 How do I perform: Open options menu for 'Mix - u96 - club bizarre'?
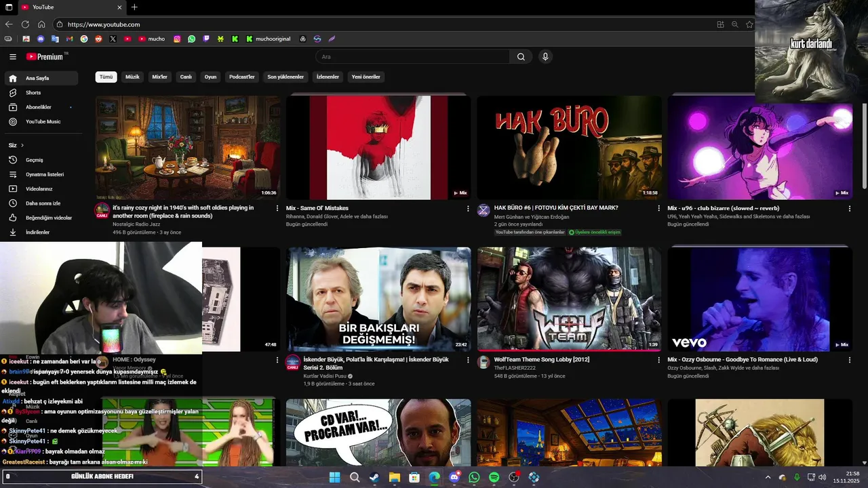(x=850, y=209)
